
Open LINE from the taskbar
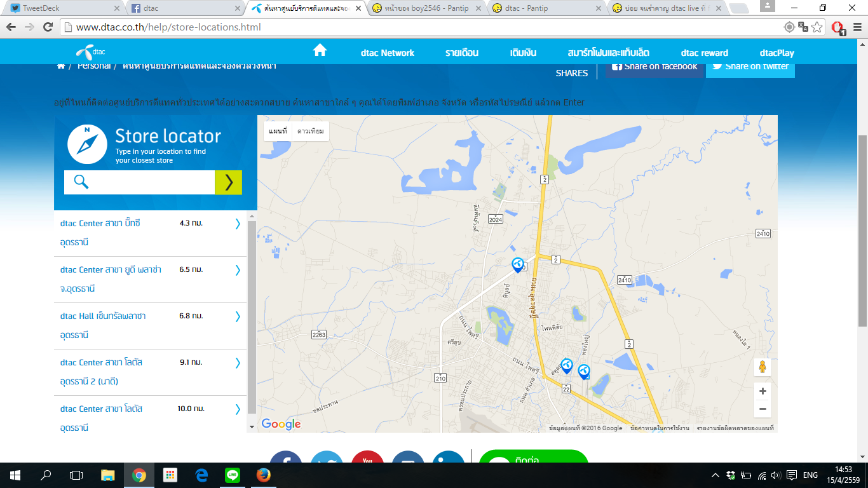(x=232, y=475)
